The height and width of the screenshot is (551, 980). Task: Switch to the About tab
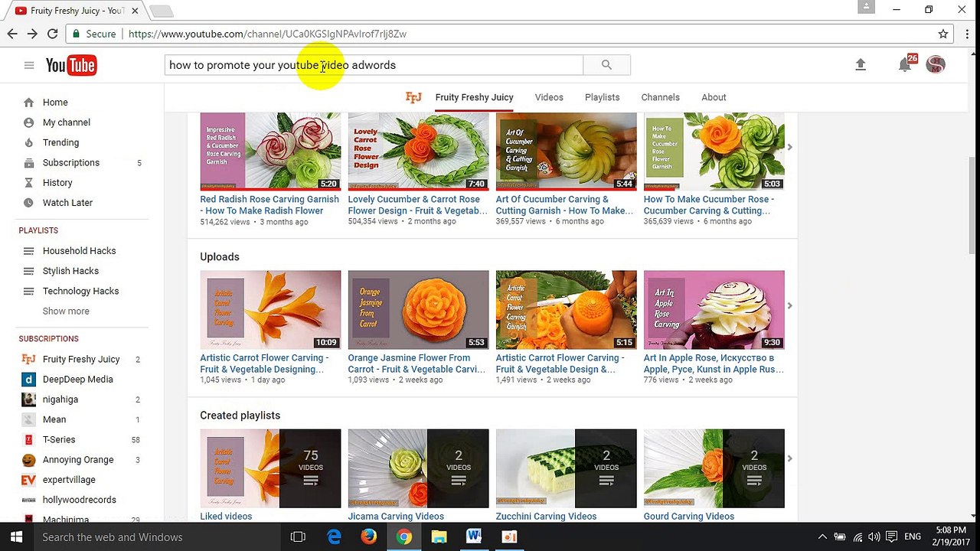click(714, 97)
